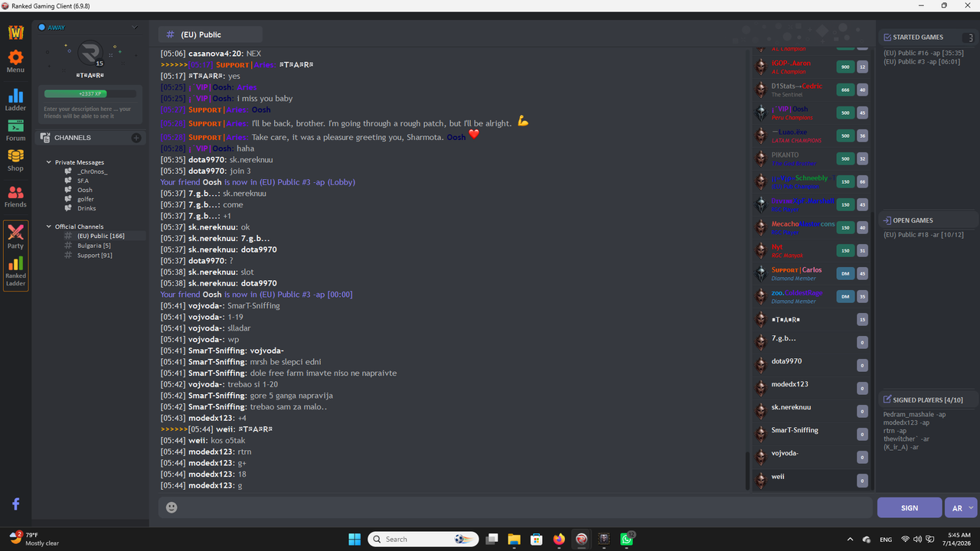Select user 7.g.b... in the player list
Image resolution: width=980 pixels, height=551 pixels.
coord(783,337)
